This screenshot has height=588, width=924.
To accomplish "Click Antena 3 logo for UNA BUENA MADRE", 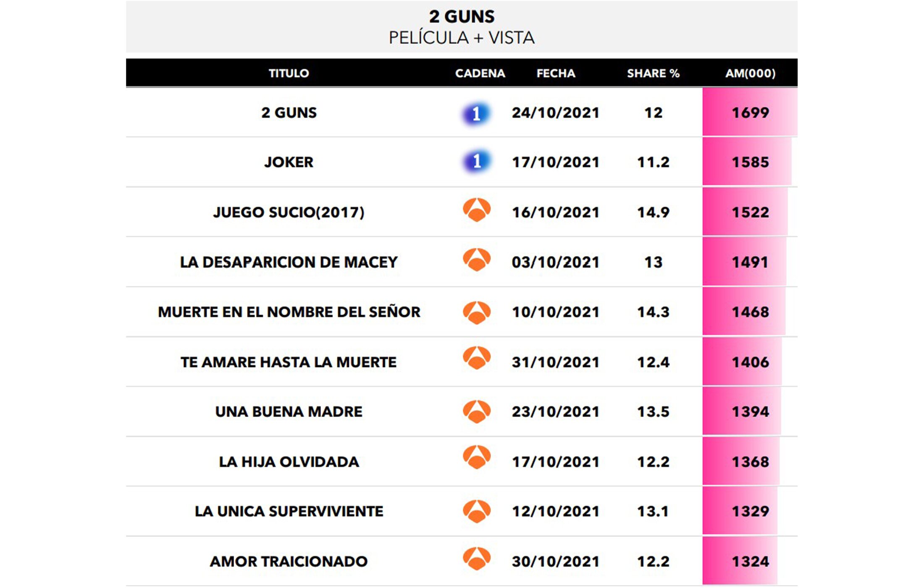I will pyautogui.click(x=477, y=412).
